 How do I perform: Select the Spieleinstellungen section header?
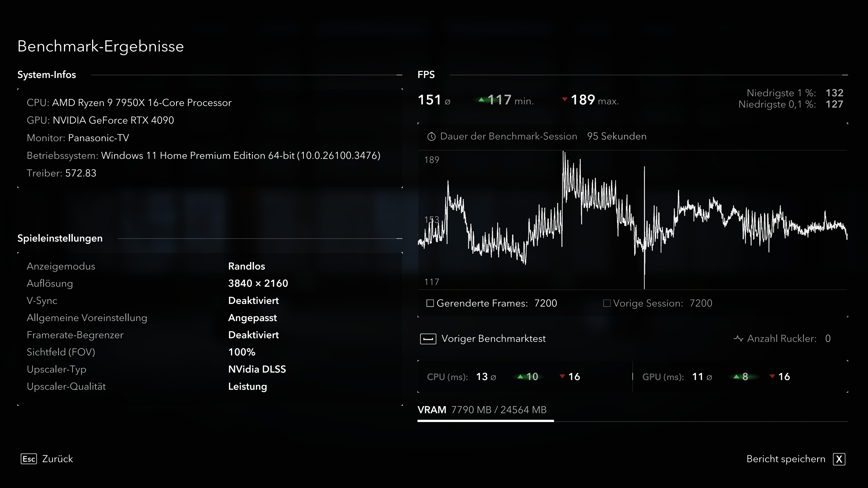[x=60, y=238]
